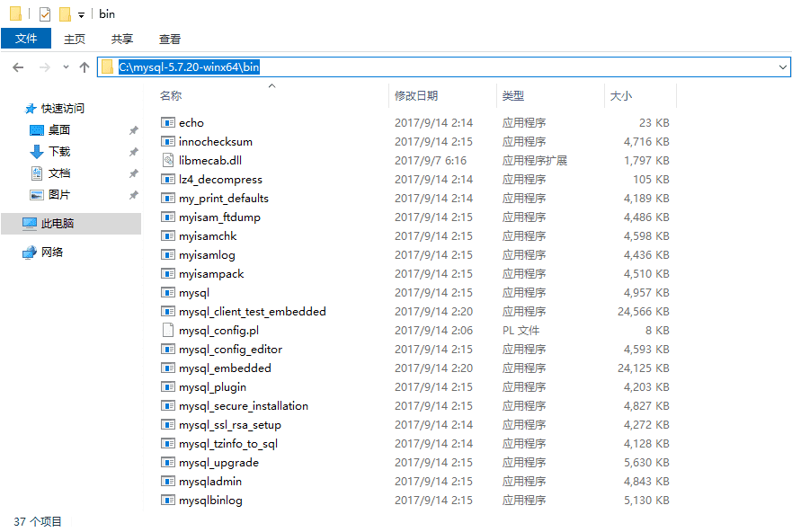This screenshot has height=532, width=792.
Task: Select 桌面 in the navigation pane
Action: pos(59,130)
